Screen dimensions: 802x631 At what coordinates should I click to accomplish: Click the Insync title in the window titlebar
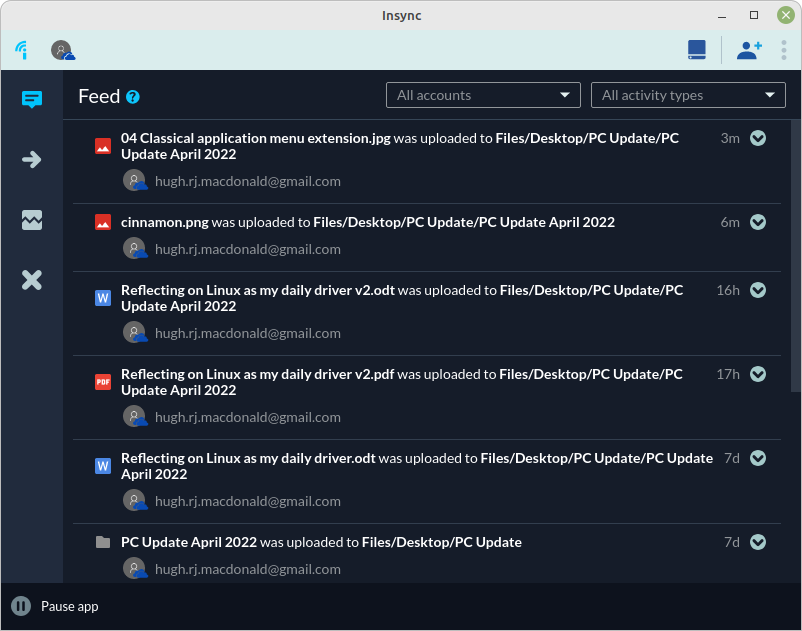pos(401,15)
